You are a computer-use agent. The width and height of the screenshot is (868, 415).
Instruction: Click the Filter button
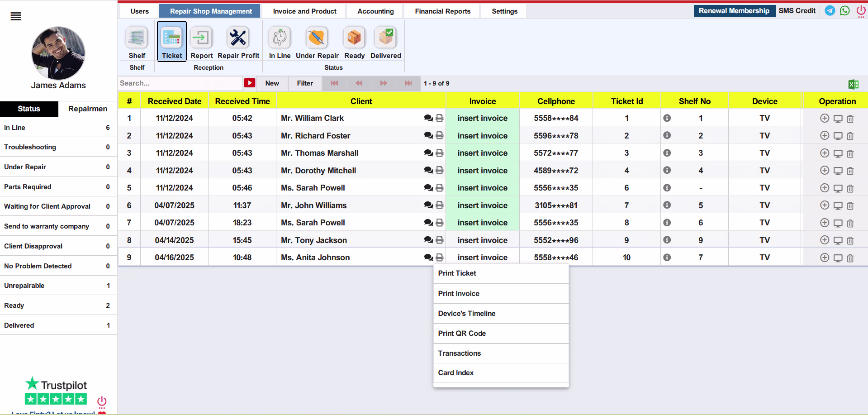(305, 83)
